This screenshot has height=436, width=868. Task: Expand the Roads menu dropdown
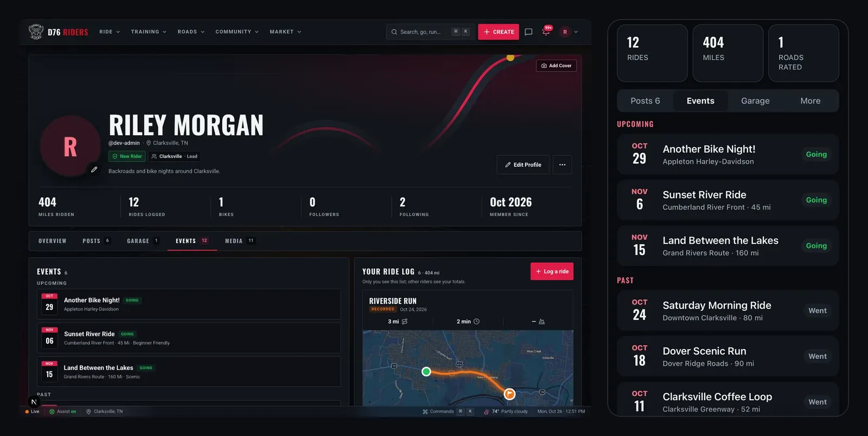click(191, 32)
